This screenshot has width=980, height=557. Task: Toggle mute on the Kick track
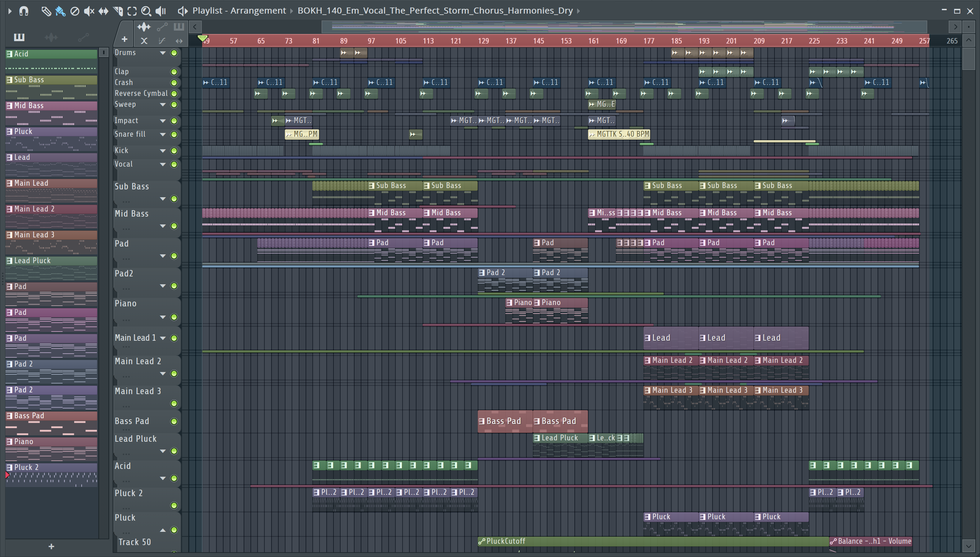pos(174,151)
